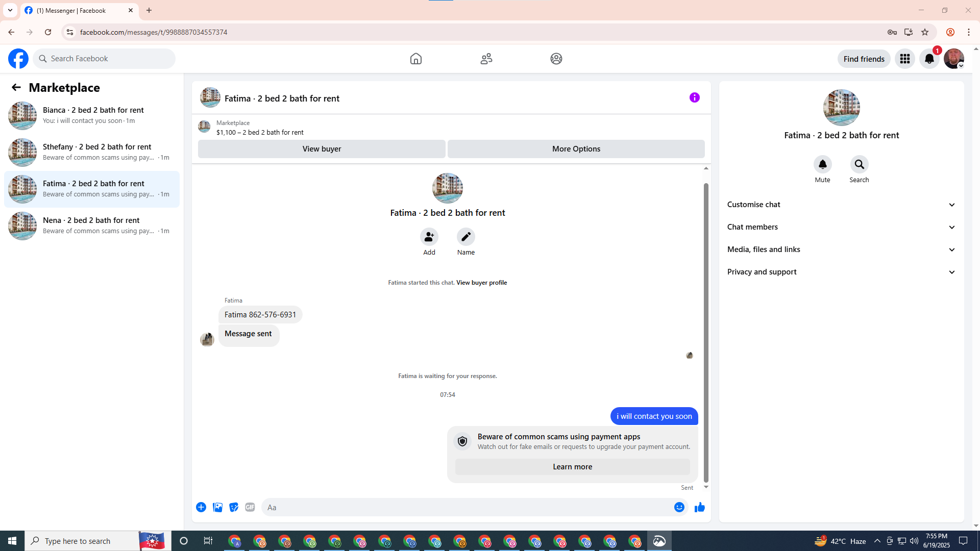Attach a photo or file
The width and height of the screenshot is (980, 551).
tap(217, 507)
